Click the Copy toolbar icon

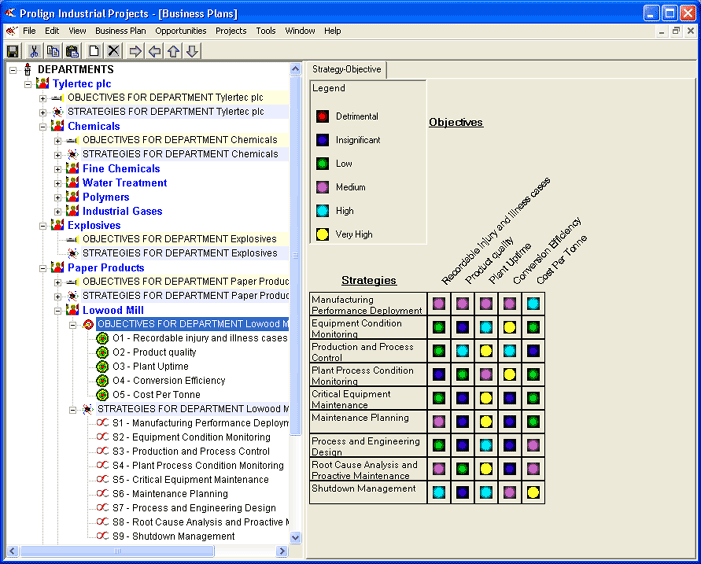pyautogui.click(x=53, y=51)
